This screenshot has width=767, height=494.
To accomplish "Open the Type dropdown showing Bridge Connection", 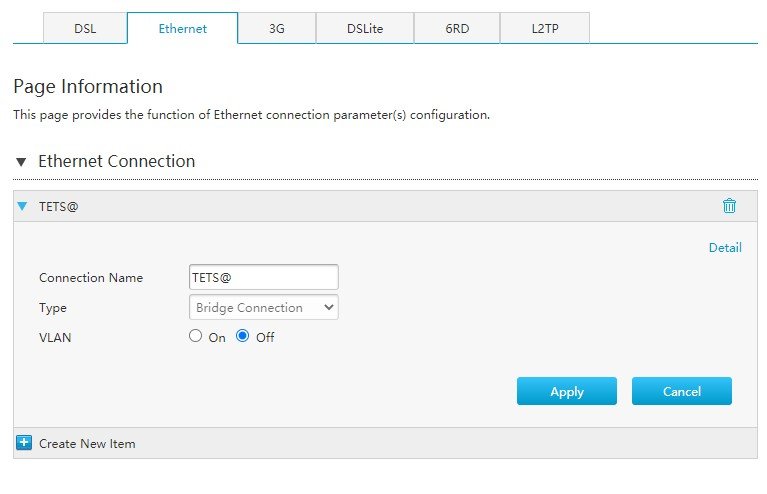I will pos(264,308).
